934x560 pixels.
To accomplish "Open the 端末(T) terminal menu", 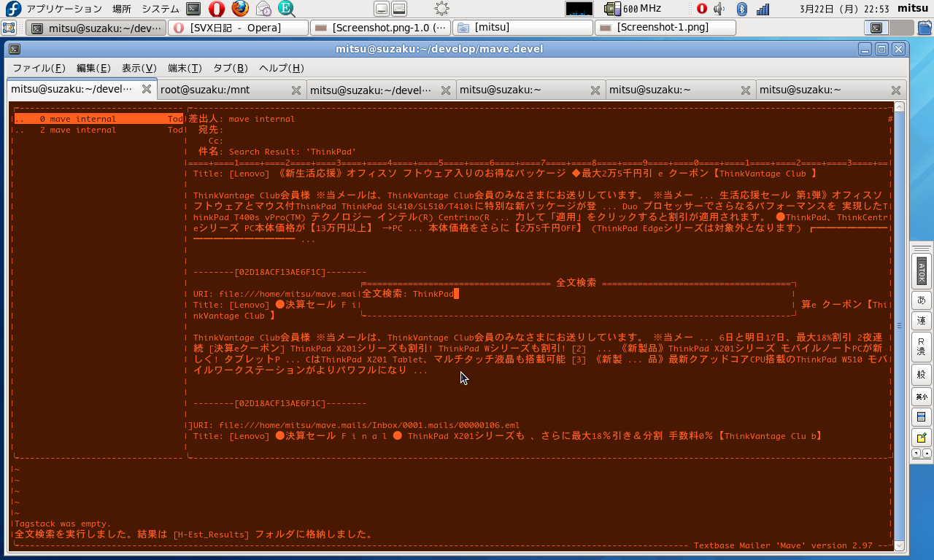I will point(185,68).
